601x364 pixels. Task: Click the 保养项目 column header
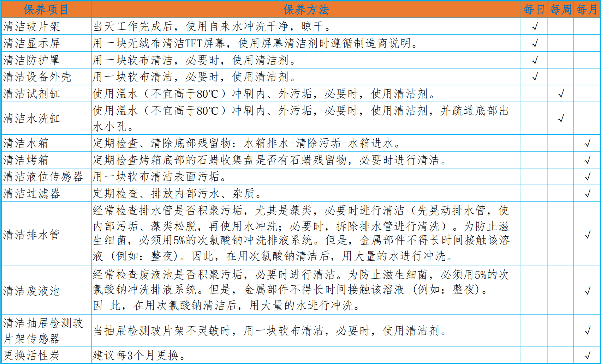click(46, 10)
